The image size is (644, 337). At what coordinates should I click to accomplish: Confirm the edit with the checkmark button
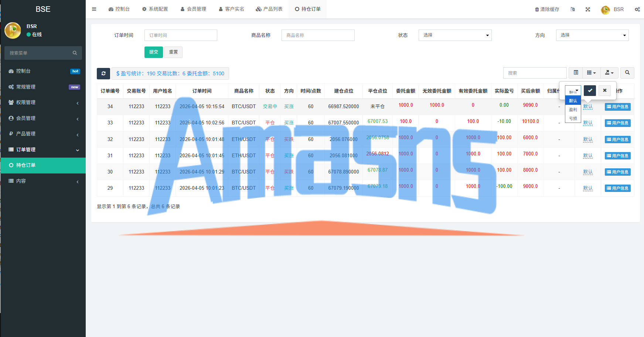[x=590, y=90]
